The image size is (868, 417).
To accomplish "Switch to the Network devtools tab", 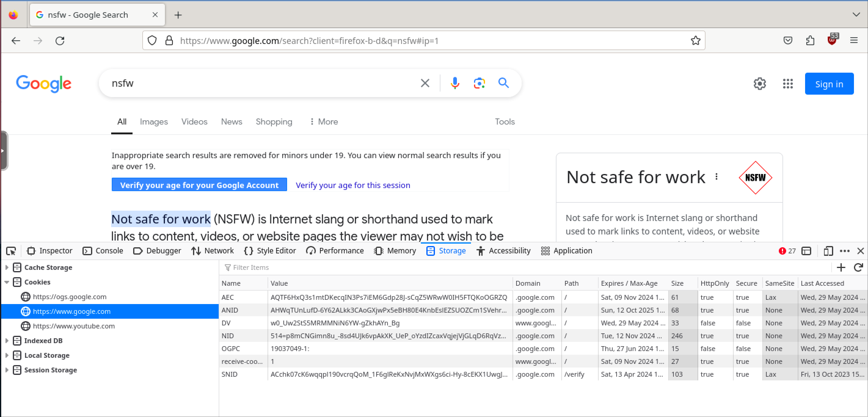I will click(x=212, y=251).
